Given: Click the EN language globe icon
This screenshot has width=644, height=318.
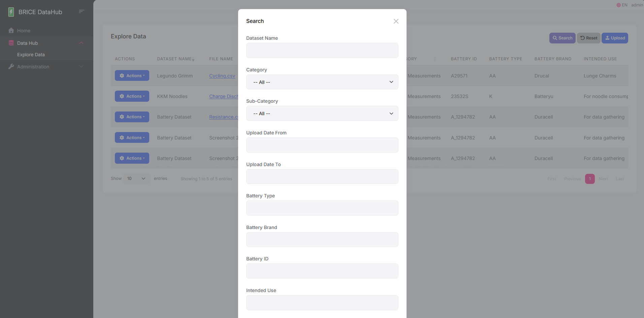Looking at the screenshot, I should point(618,5).
